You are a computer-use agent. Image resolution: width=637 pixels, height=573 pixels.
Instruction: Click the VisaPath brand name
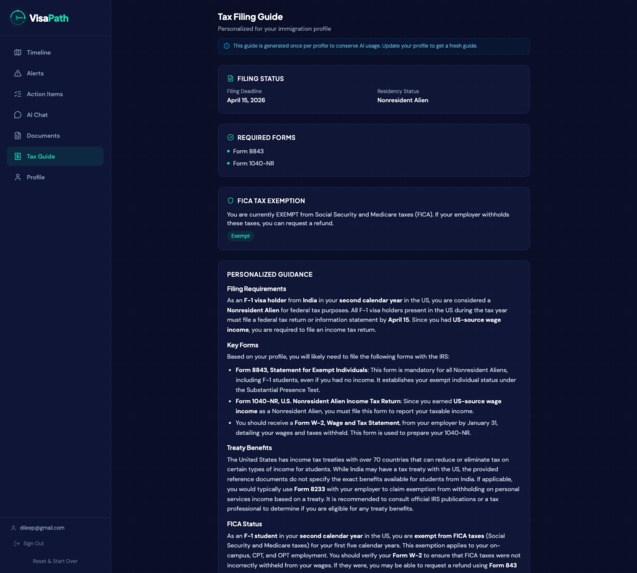click(x=49, y=18)
